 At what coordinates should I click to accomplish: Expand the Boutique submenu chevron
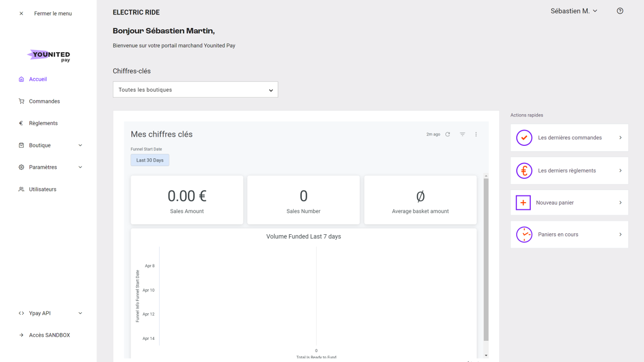click(80, 145)
